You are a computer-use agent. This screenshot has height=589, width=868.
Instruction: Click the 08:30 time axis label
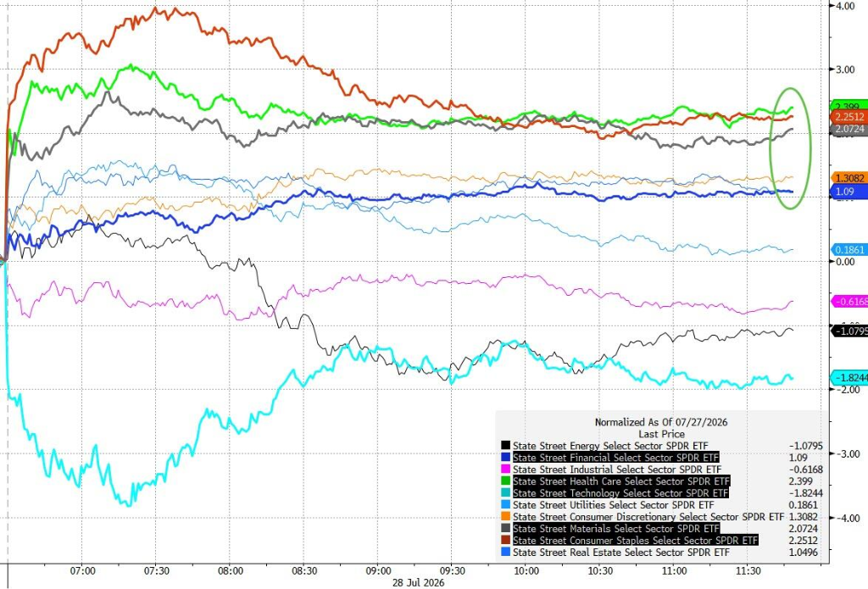coord(304,570)
